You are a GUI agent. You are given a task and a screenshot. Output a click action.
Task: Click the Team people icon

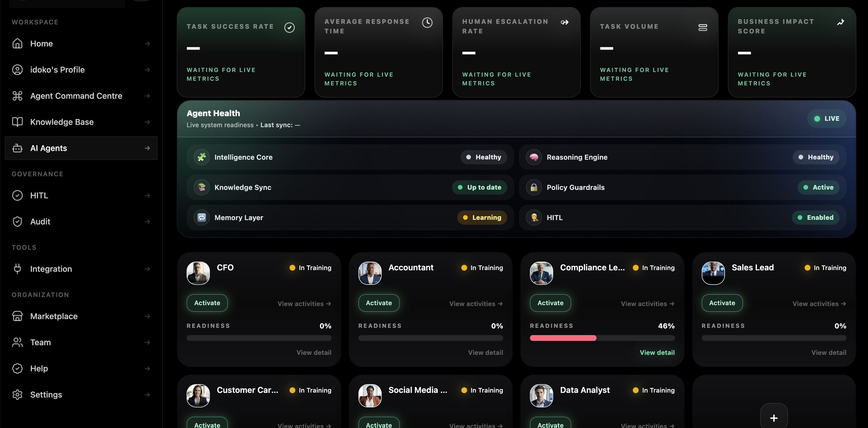17,342
